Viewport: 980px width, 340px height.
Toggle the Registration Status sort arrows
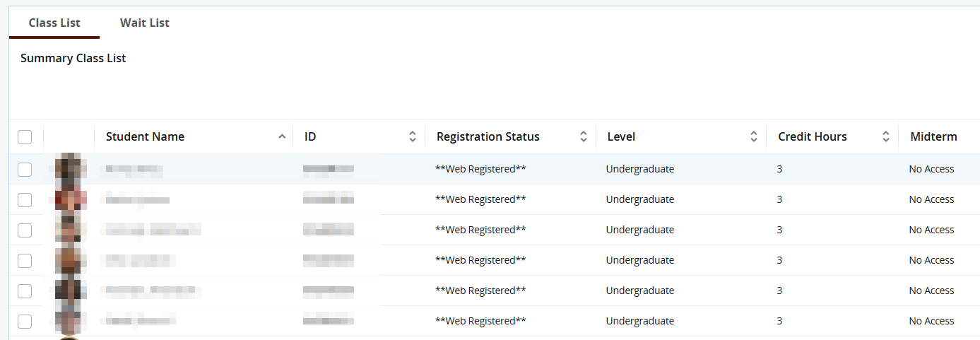584,136
